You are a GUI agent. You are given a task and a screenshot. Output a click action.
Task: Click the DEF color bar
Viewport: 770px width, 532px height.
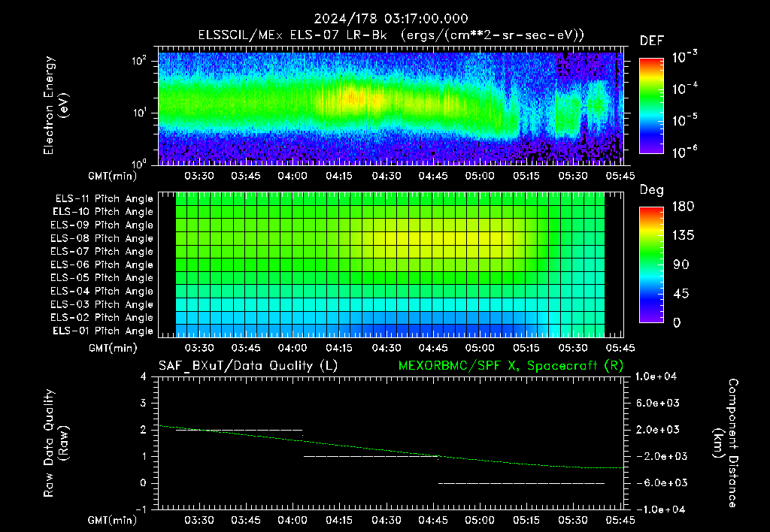(x=652, y=105)
